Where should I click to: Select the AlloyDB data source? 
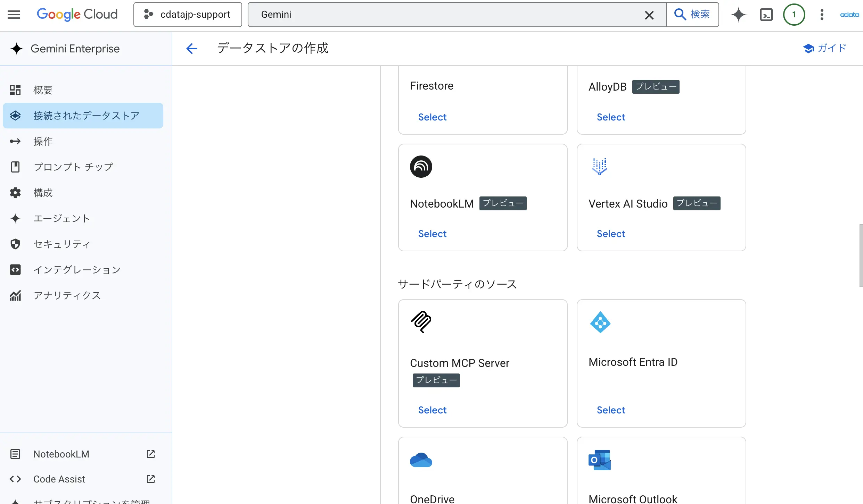(611, 117)
